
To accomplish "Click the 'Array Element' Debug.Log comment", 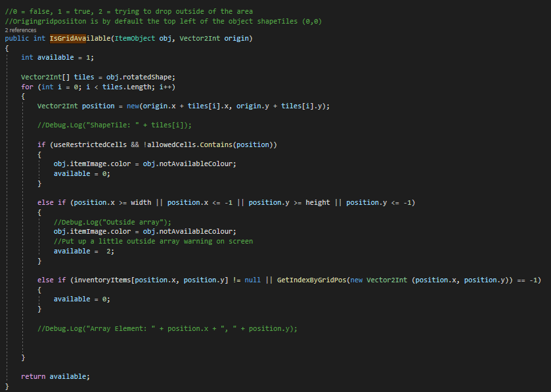I will pos(167,328).
